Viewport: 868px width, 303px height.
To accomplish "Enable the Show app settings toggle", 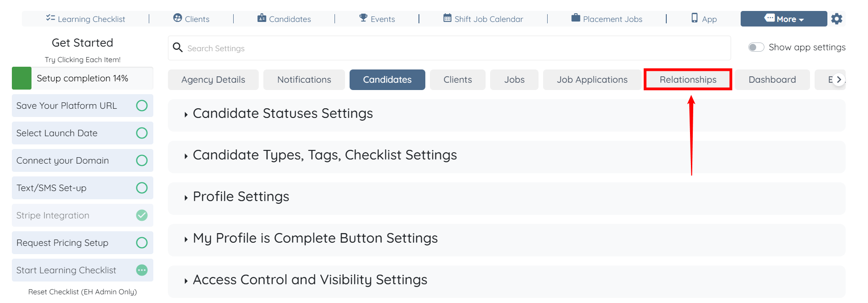I will click(x=756, y=48).
